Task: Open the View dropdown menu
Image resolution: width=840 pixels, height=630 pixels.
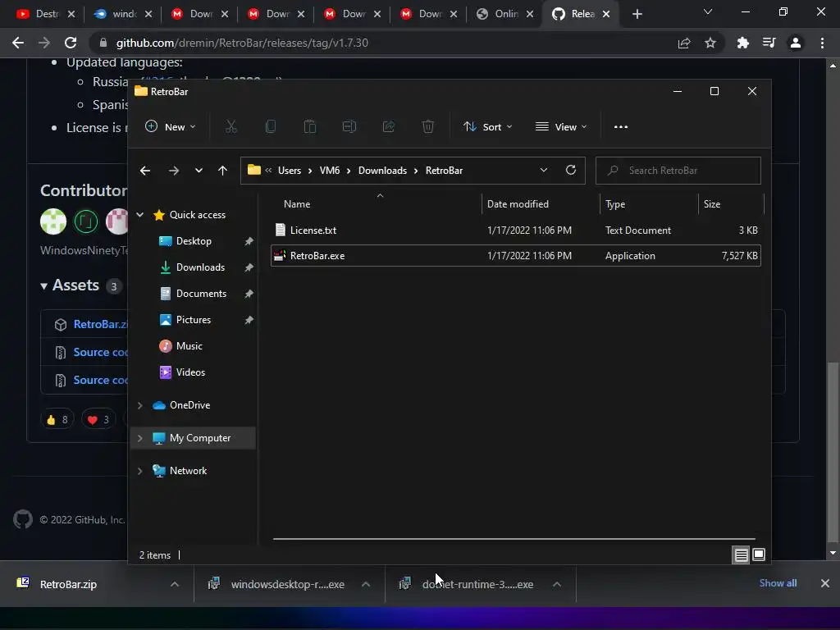Action: click(x=561, y=127)
